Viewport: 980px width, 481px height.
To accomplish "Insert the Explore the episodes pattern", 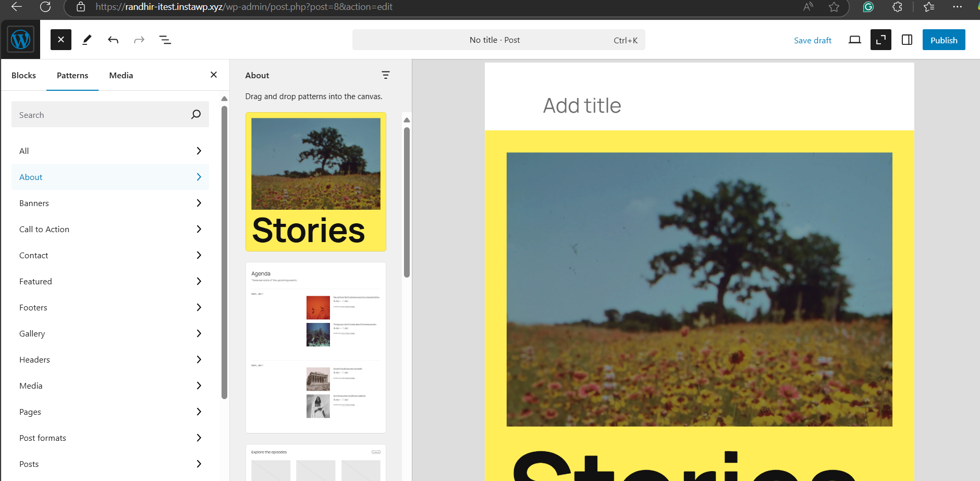I will tap(316, 463).
